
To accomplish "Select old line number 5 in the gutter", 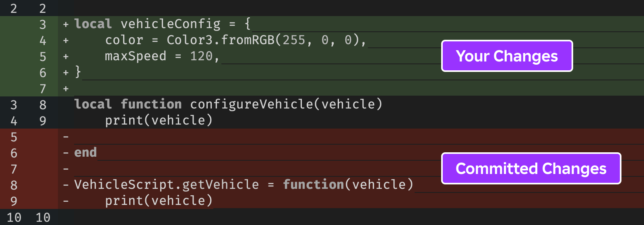I will pyautogui.click(x=14, y=137).
